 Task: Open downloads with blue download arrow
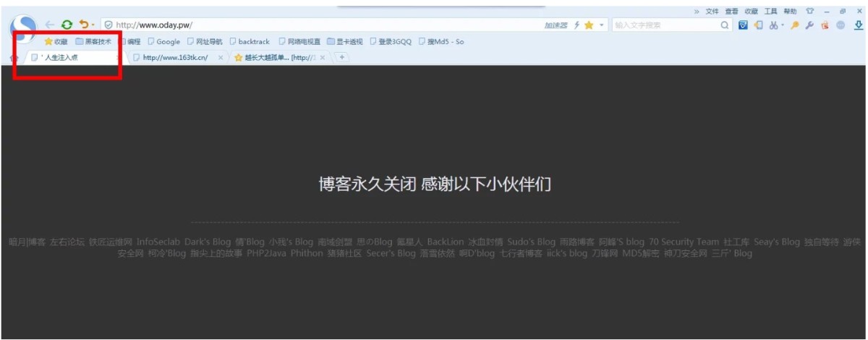click(x=859, y=25)
